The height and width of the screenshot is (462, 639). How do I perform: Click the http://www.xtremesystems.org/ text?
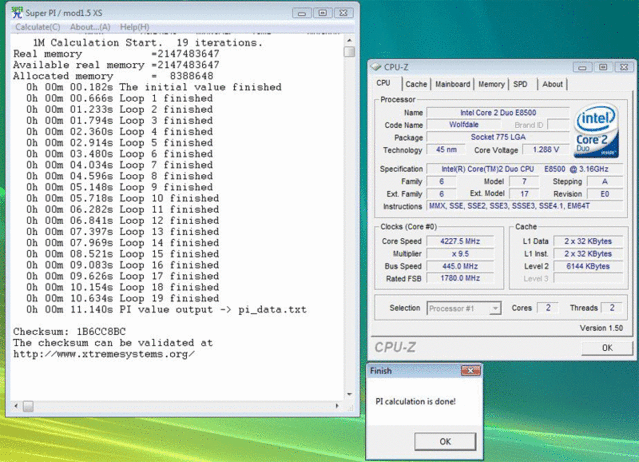click(x=104, y=354)
